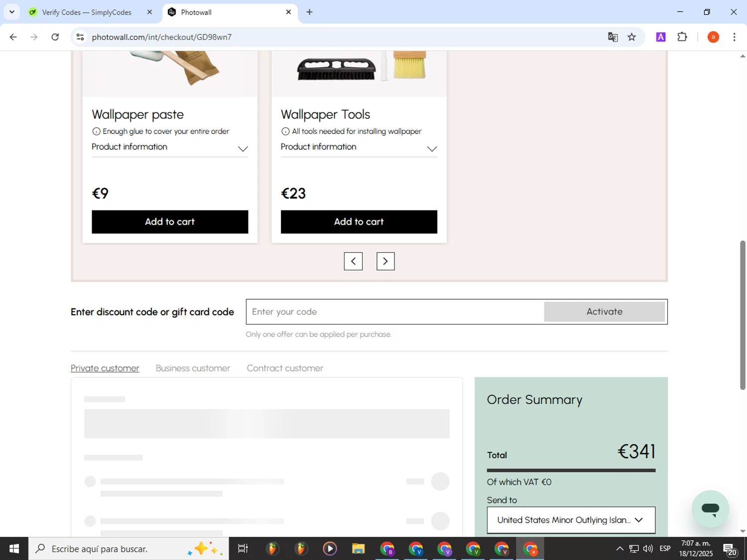
Task: Click the Windows taskbar search box
Action: (x=128, y=549)
